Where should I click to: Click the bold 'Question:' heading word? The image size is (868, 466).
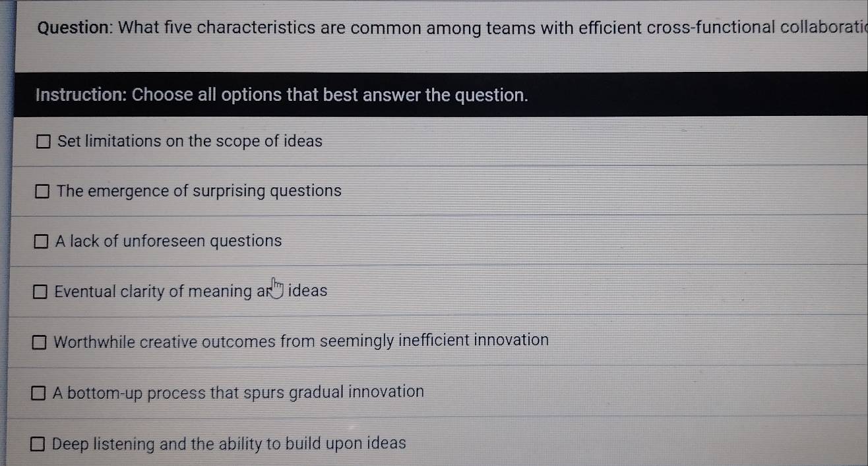coord(77,28)
